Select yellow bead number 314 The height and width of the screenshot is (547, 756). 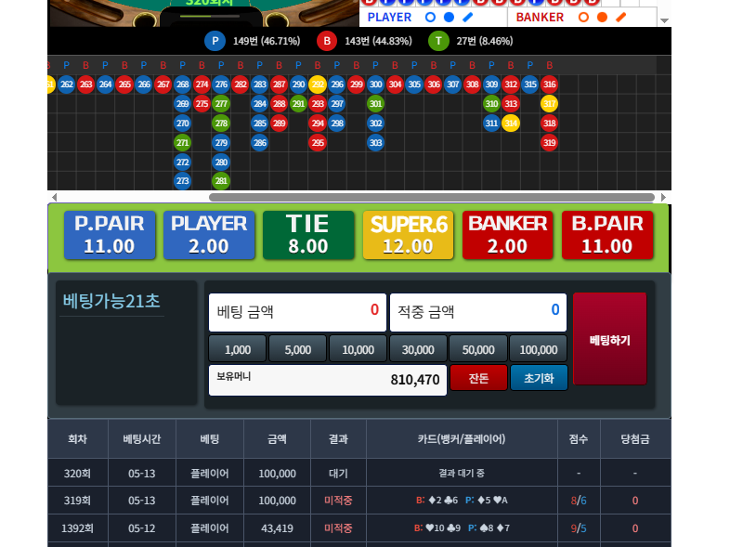(x=511, y=124)
